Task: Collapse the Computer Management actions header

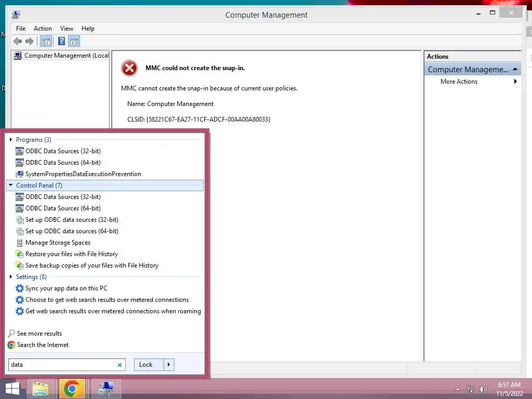Action: pyautogui.click(x=515, y=69)
